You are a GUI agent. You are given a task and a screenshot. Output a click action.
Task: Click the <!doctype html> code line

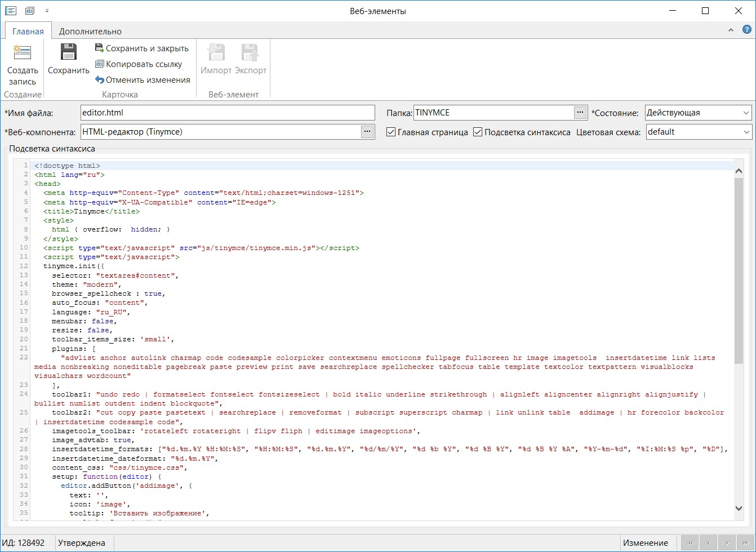[67, 166]
